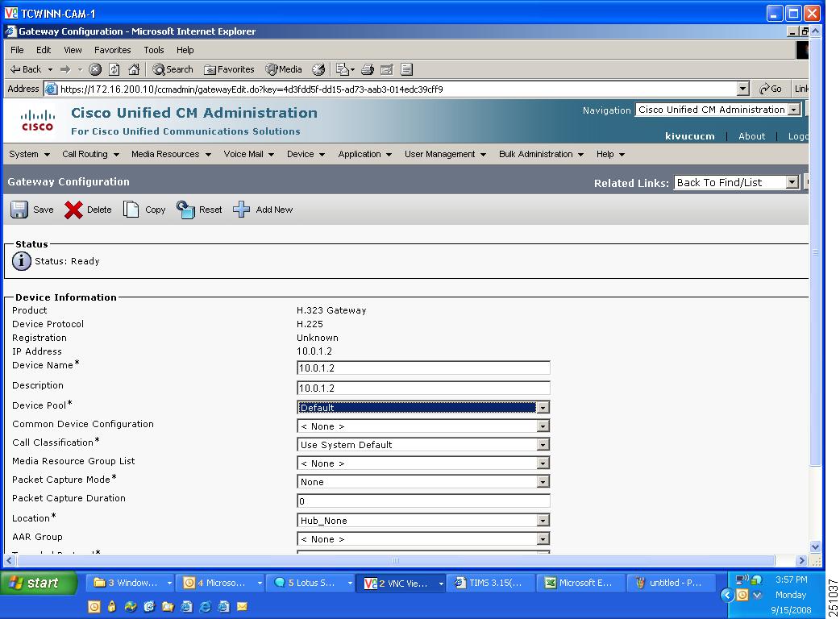Viewport: 840px width, 619px height.
Task: Open the Device menu
Action: click(x=306, y=154)
